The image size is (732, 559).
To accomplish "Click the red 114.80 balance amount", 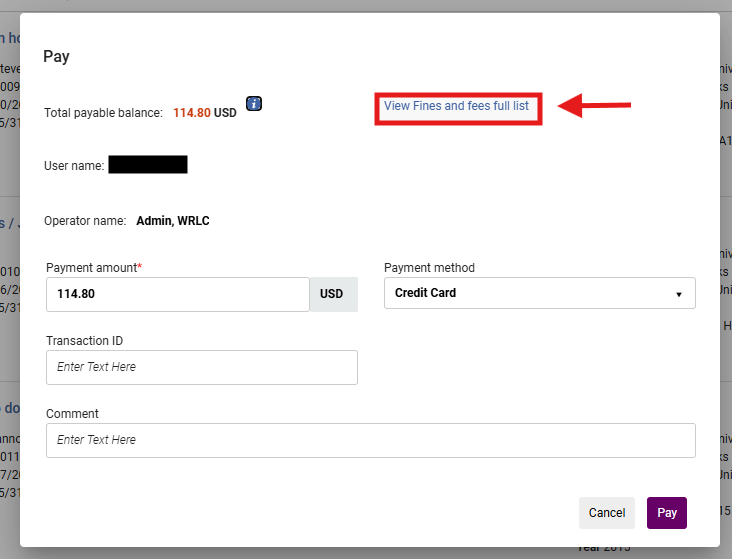I will pyautogui.click(x=191, y=113).
